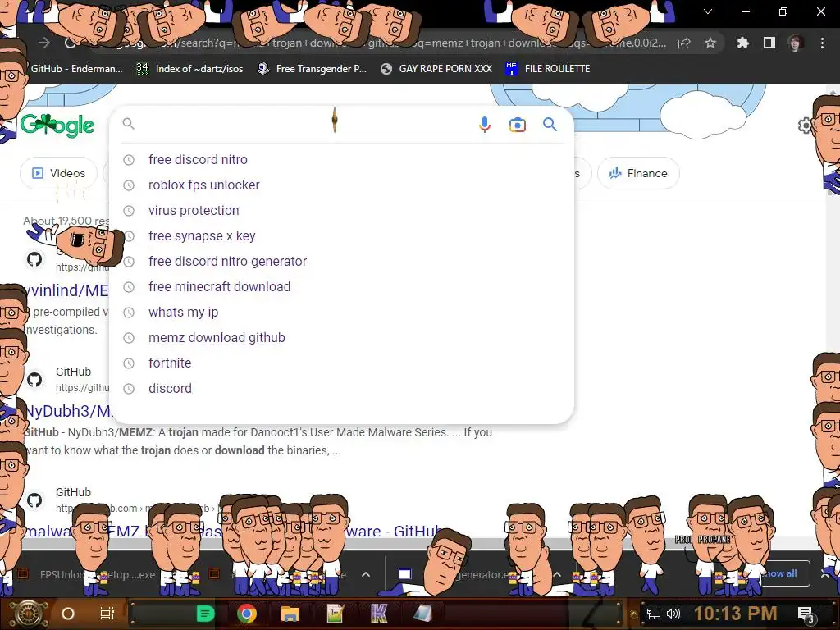
Task: Open Cortana circle on the taskbar
Action: [x=68, y=614]
